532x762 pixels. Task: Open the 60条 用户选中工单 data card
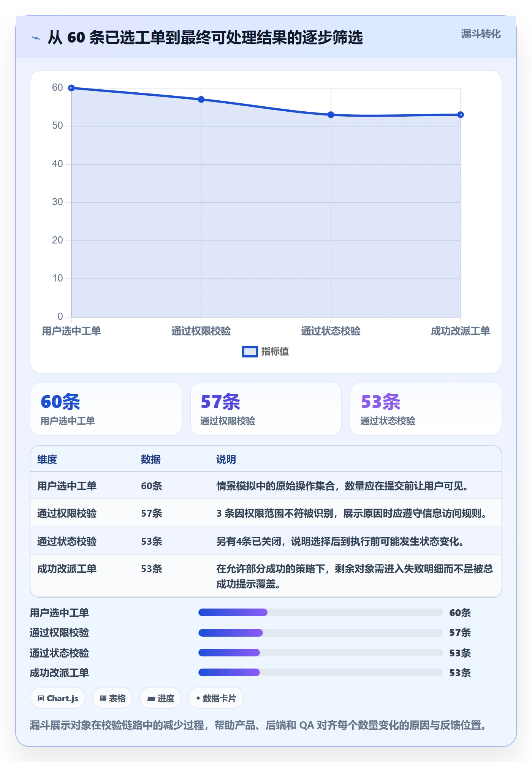click(106, 409)
